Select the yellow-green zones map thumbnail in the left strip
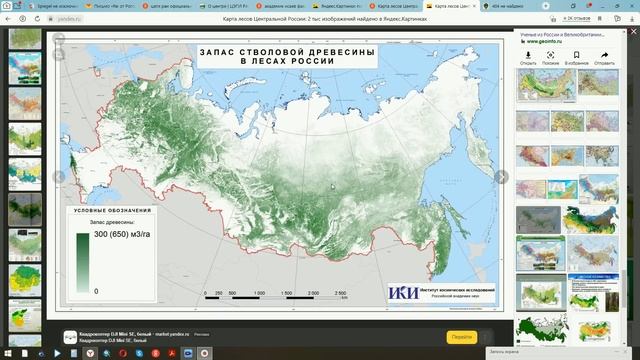 pos(25,280)
